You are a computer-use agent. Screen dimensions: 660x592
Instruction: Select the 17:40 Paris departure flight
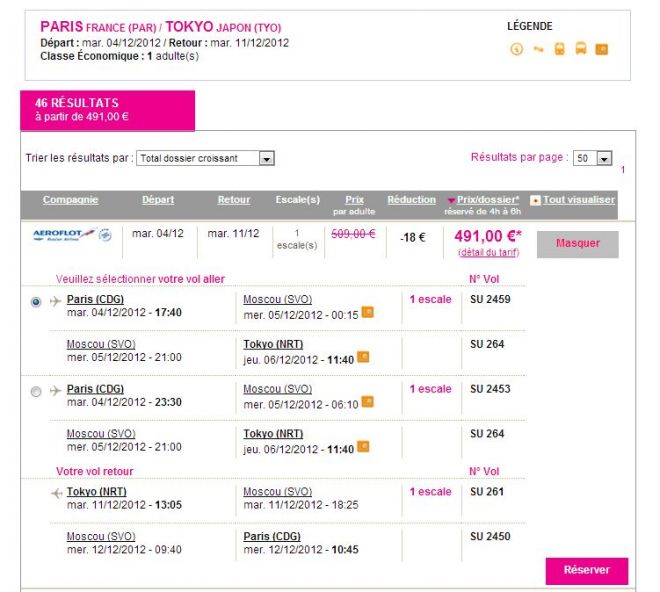37,300
